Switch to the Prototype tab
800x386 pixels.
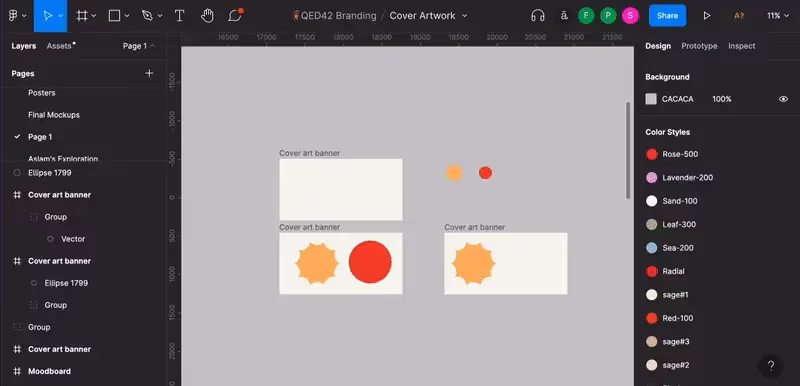pos(699,46)
